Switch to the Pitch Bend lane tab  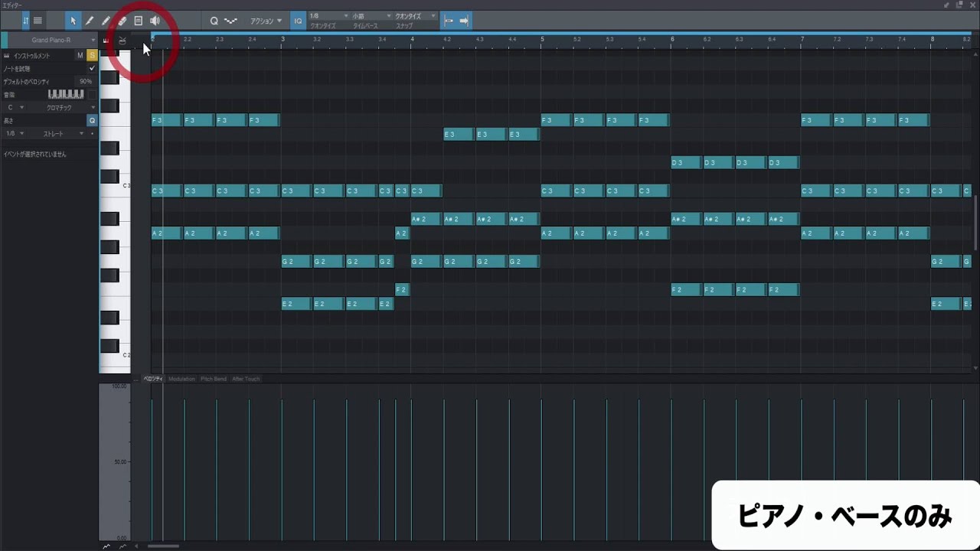tap(214, 379)
